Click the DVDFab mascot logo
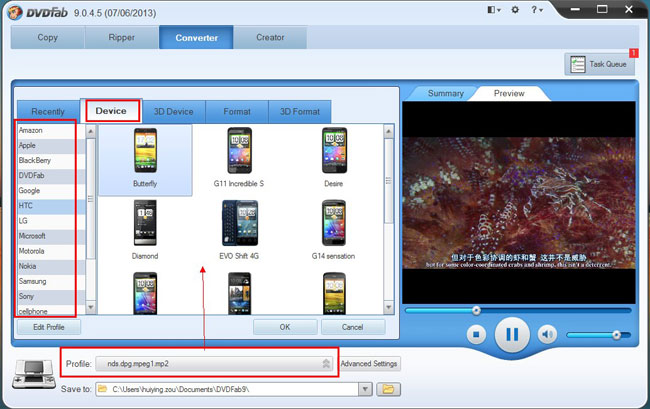 pyautogui.click(x=15, y=12)
